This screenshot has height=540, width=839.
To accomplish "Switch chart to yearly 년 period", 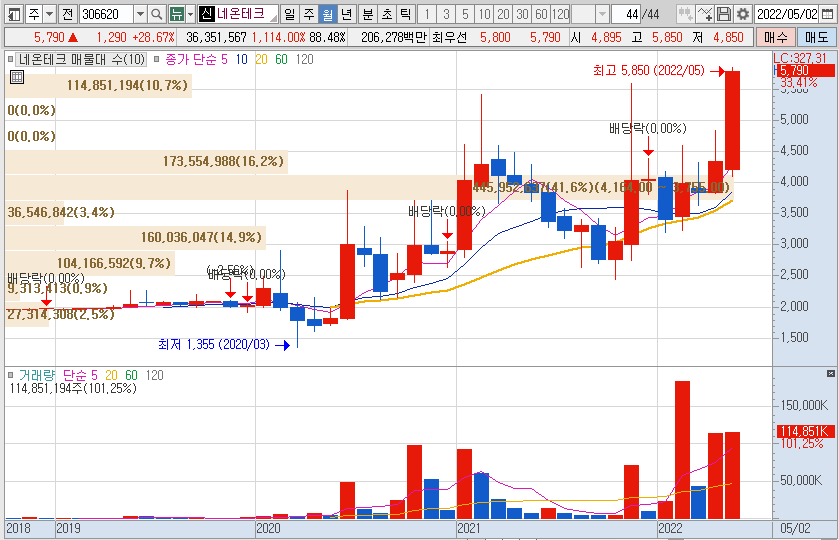I will click(347, 14).
